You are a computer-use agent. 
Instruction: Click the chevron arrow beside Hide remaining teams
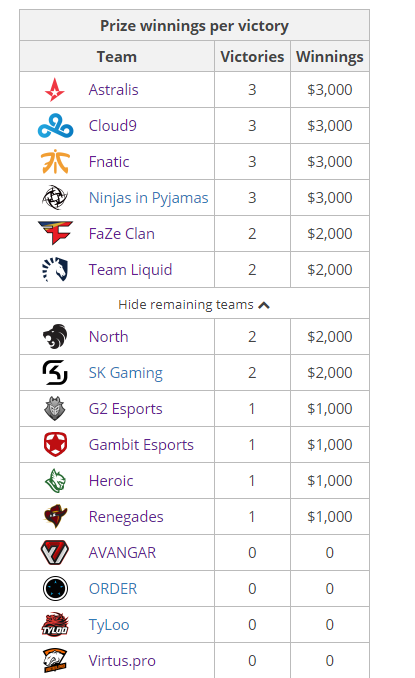264,305
